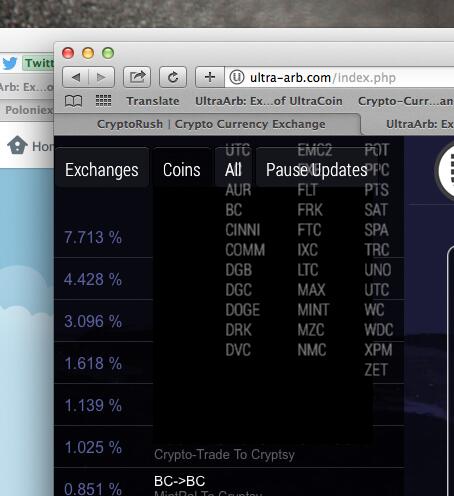Open the Translate bookmark

(153, 101)
